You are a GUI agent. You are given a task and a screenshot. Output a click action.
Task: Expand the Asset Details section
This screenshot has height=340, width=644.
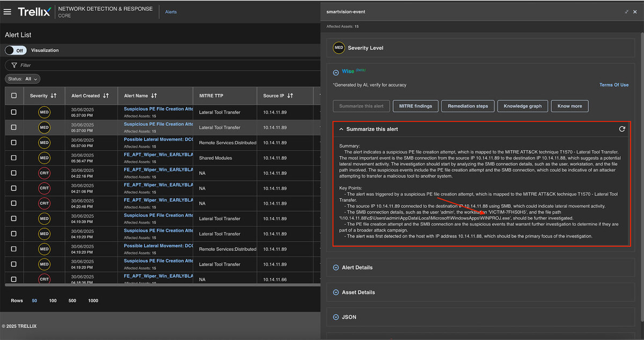click(x=336, y=292)
